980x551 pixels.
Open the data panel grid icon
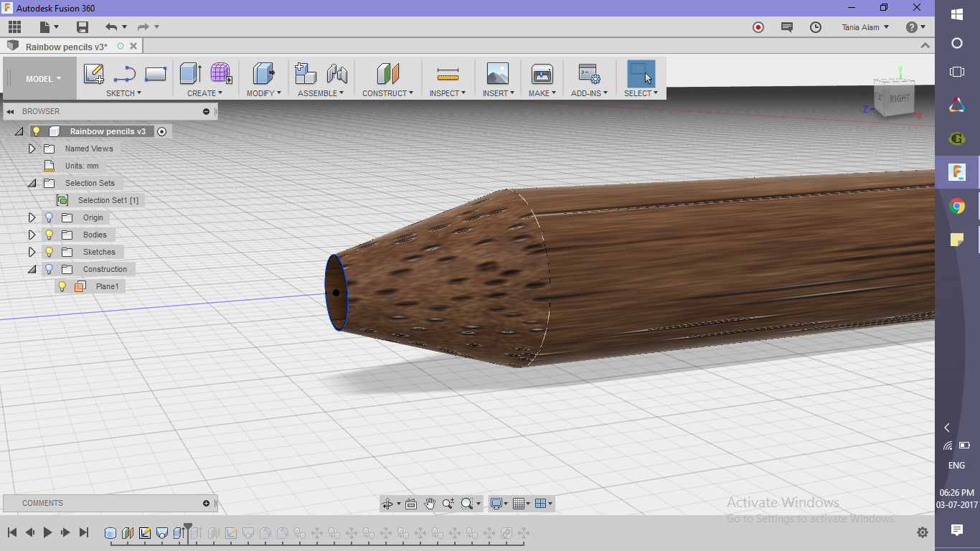coord(15,27)
